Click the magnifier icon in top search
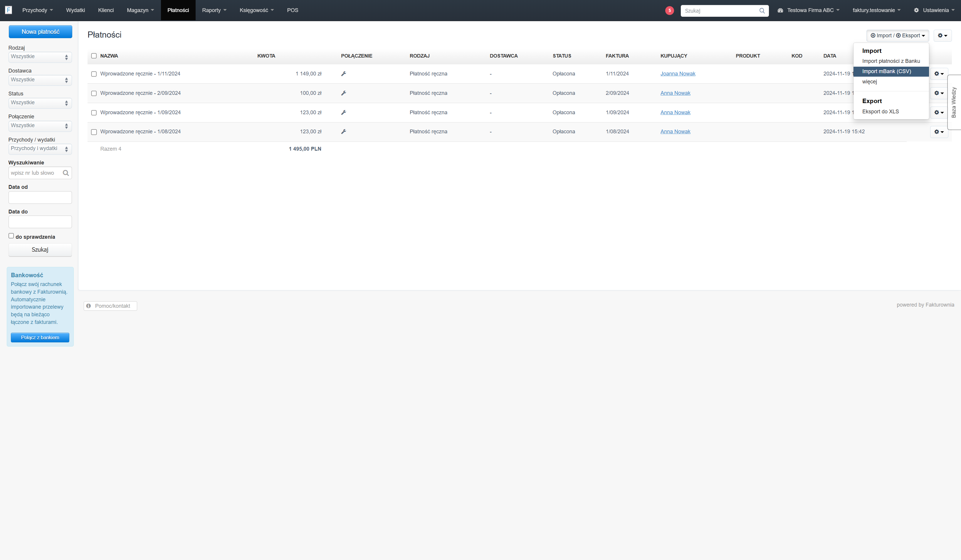 click(762, 11)
